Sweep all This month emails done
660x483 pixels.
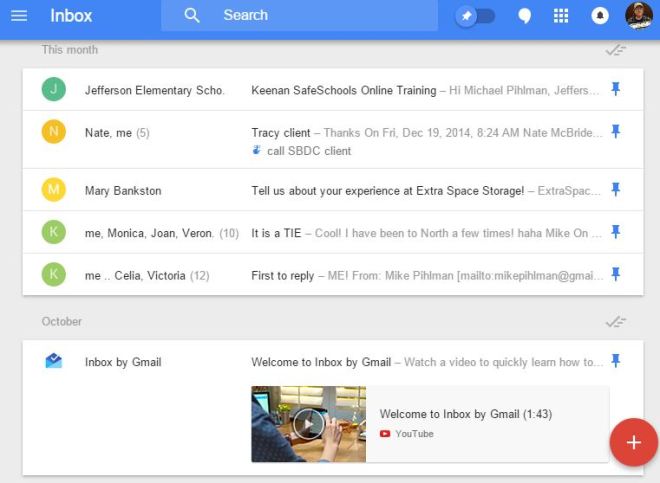(616, 50)
